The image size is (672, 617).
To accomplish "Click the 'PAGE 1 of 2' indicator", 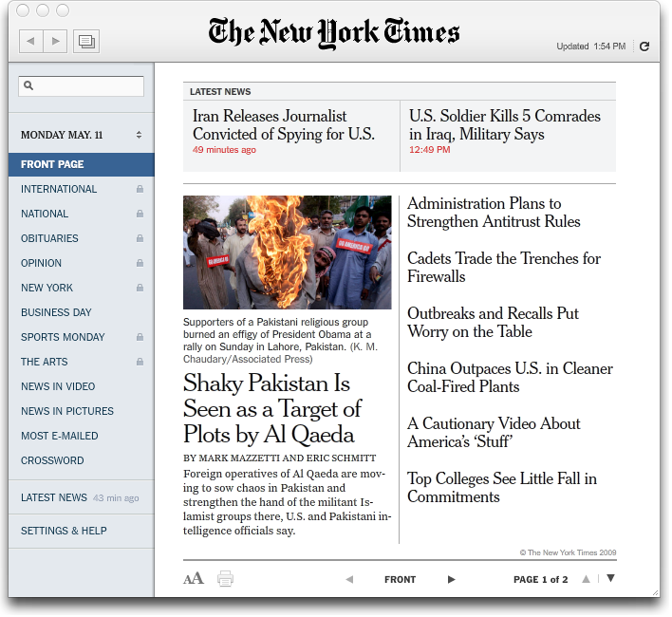I will pyautogui.click(x=542, y=581).
